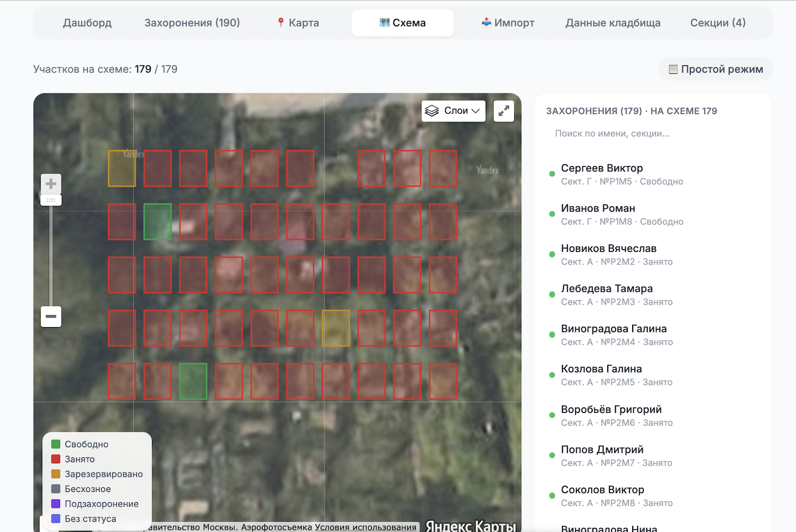
Task: Open Данные кладбища tab
Action: [613, 23]
